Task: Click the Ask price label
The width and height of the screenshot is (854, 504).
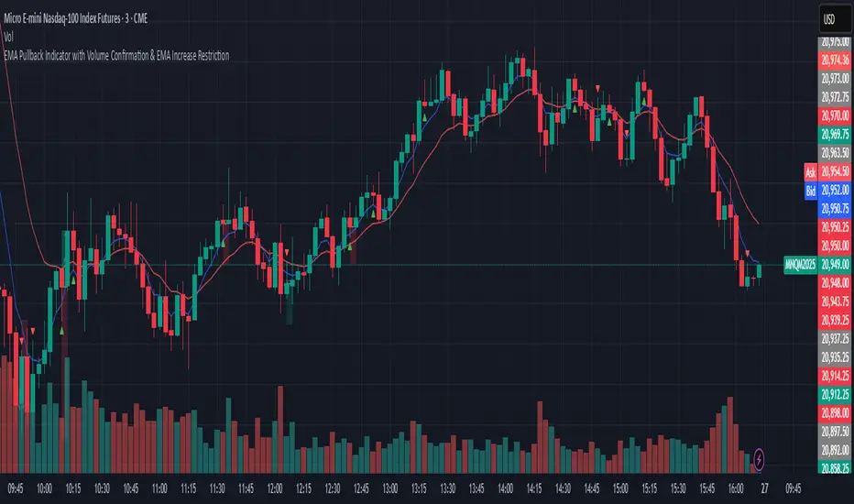Action: (809, 172)
